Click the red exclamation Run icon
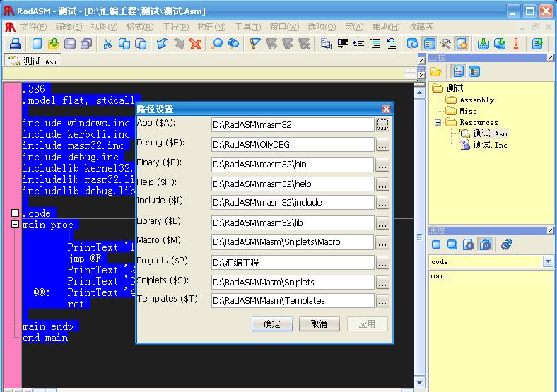This screenshot has width=557, height=392. click(x=516, y=44)
